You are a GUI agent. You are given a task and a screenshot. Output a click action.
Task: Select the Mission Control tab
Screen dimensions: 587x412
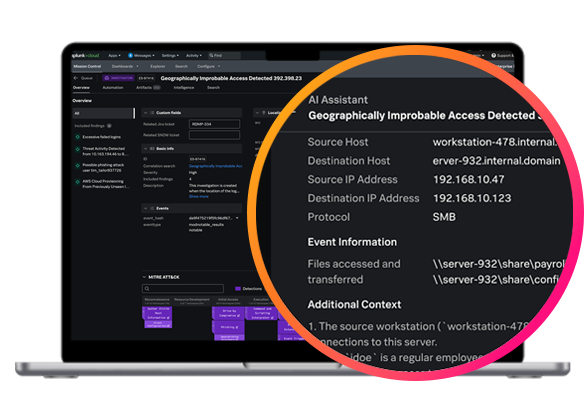[87, 66]
